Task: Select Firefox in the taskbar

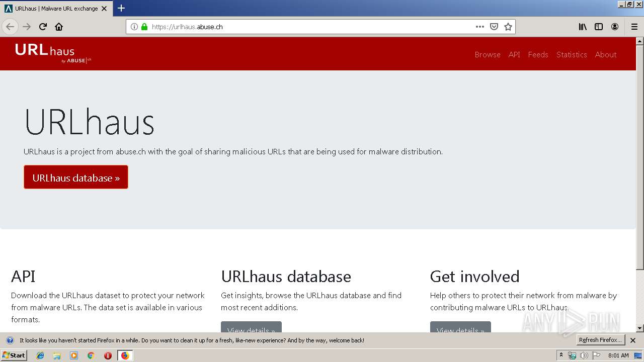Action: [x=125, y=355]
